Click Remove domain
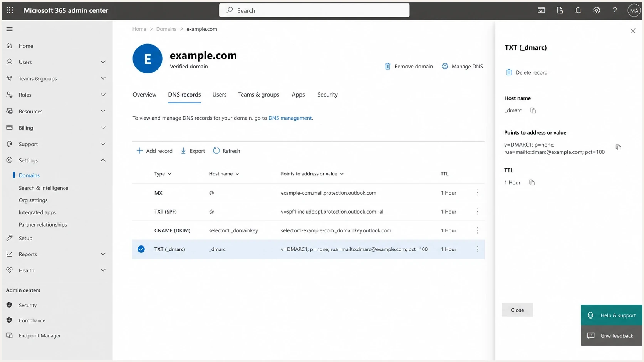 click(x=409, y=66)
